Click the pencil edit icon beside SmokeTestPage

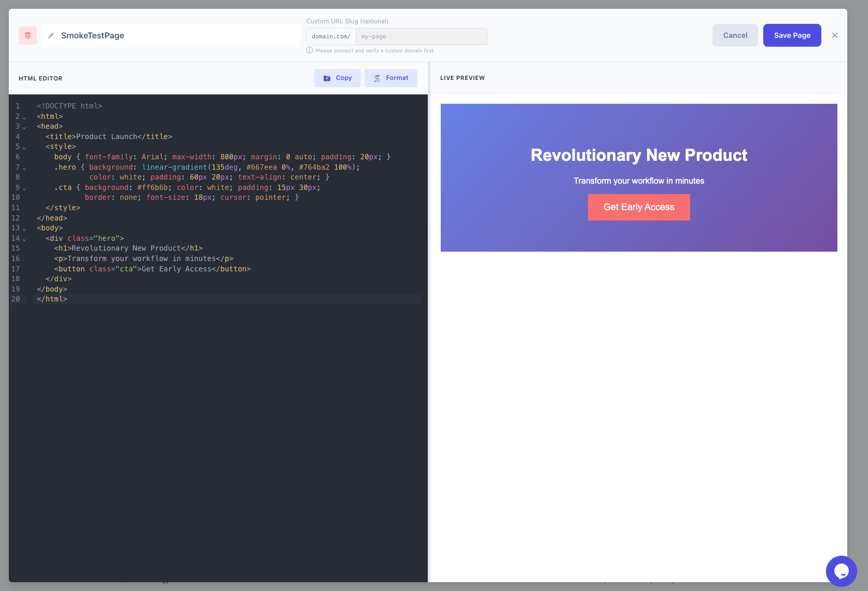[x=51, y=35]
